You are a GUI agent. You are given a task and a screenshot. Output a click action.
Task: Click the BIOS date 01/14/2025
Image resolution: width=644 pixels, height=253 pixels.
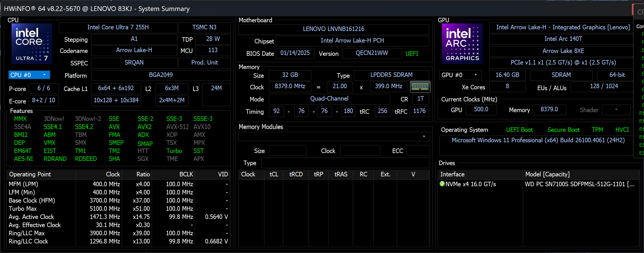(x=295, y=53)
